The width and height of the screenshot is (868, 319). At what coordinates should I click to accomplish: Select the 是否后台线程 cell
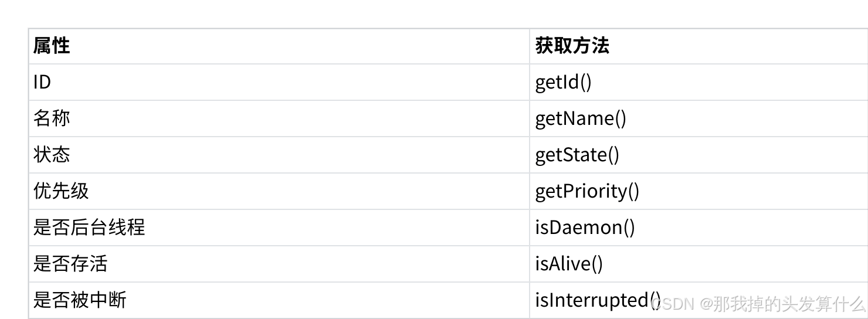[x=279, y=228]
